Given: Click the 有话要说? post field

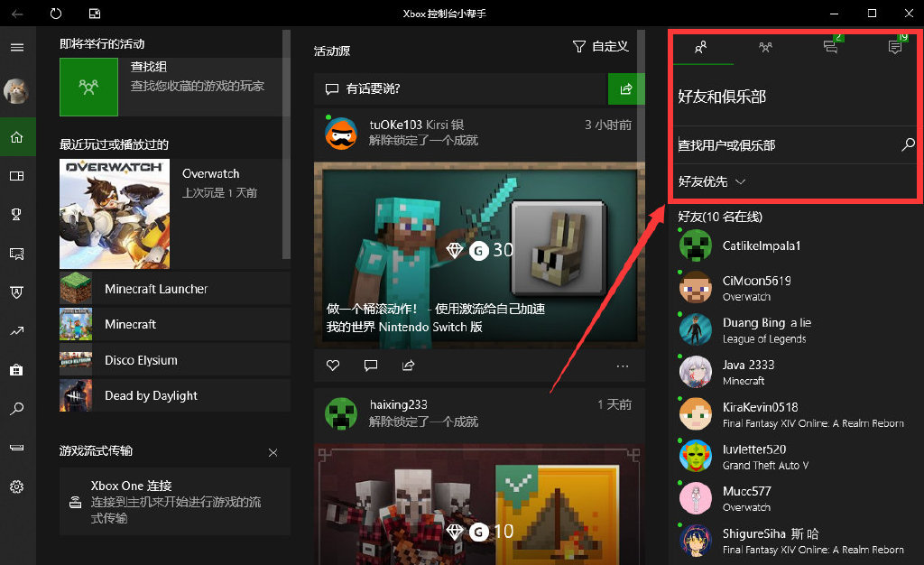Looking at the screenshot, I should click(461, 89).
